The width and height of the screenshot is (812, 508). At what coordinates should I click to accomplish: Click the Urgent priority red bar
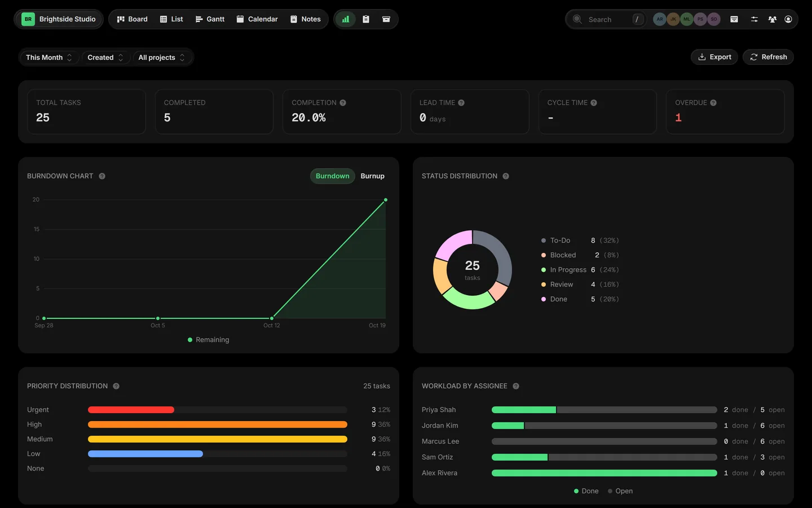(x=131, y=410)
